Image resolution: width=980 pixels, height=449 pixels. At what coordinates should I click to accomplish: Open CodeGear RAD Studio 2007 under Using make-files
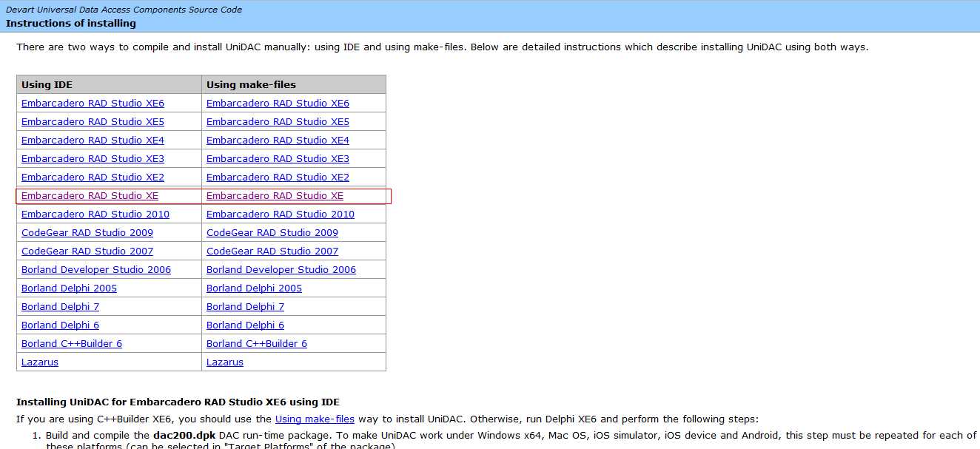pyautogui.click(x=272, y=251)
